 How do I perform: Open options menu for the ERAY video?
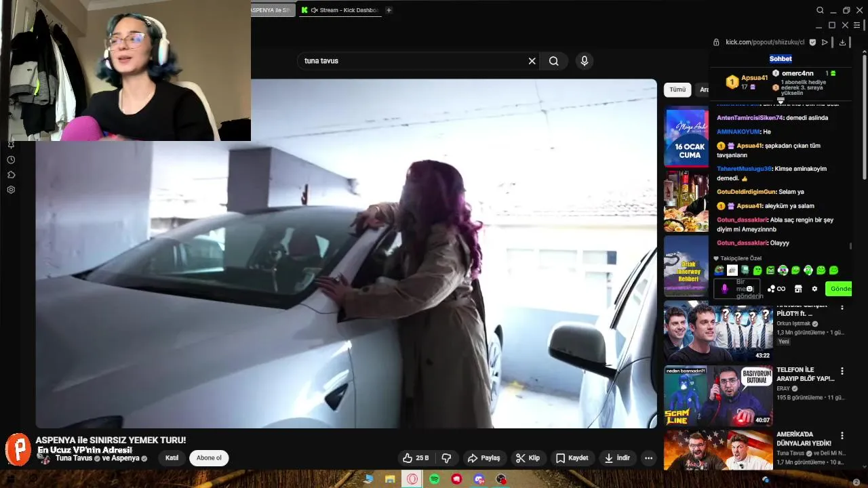tap(842, 371)
